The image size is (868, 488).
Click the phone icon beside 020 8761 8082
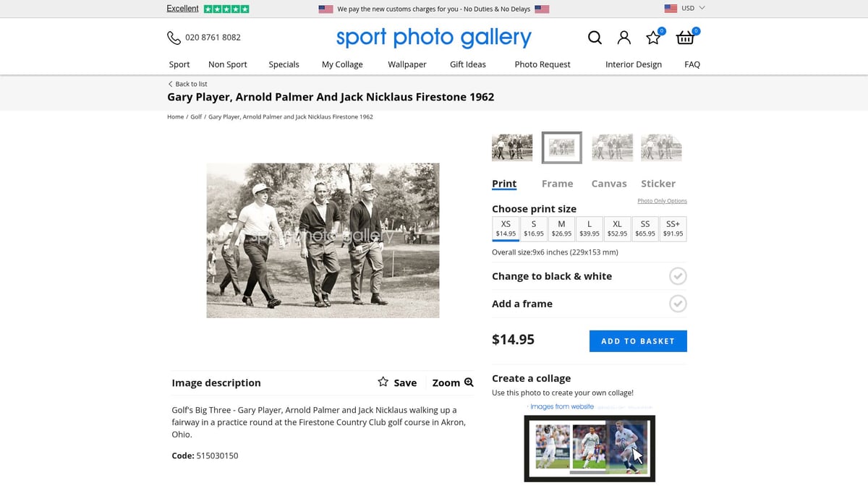[174, 37]
